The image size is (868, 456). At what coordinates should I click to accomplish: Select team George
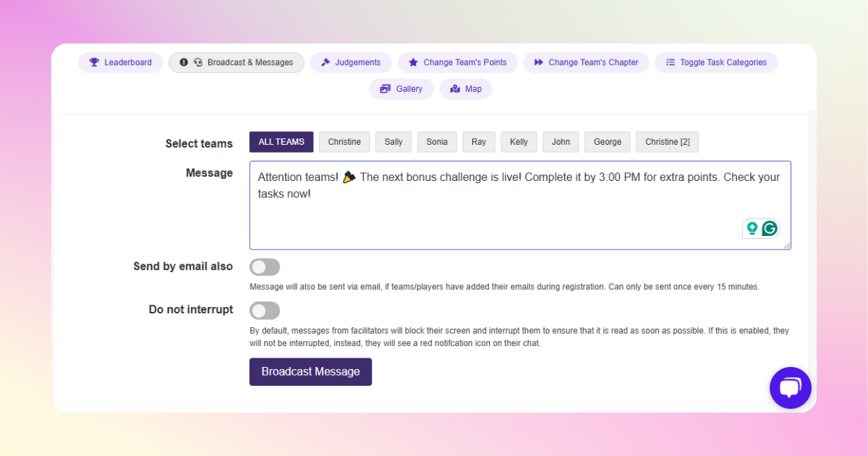point(607,141)
